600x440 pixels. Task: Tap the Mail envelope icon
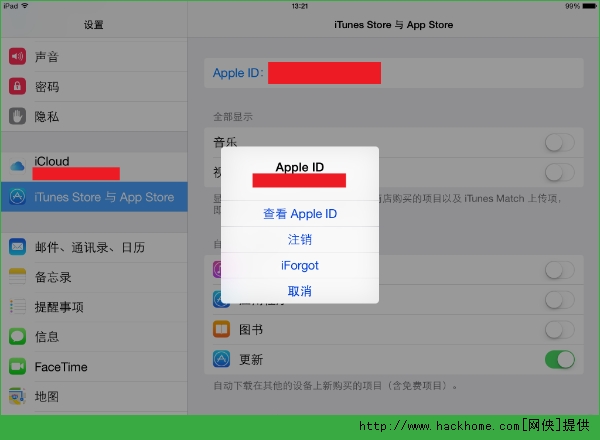coord(17,247)
